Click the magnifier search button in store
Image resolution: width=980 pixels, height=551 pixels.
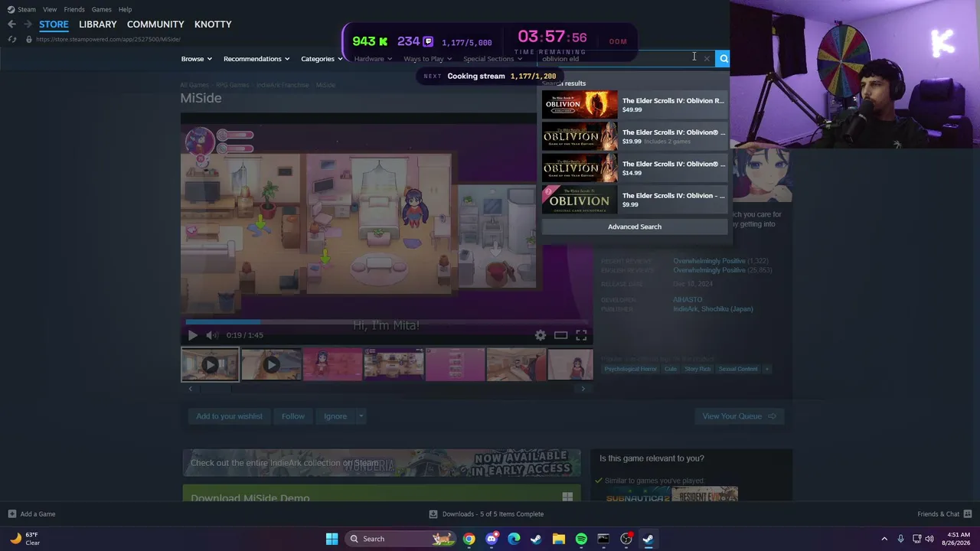724,58
